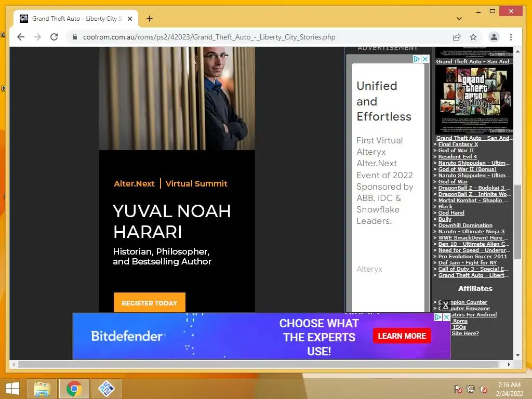Open Bully game link
This screenshot has height=399, width=532.
click(445, 219)
